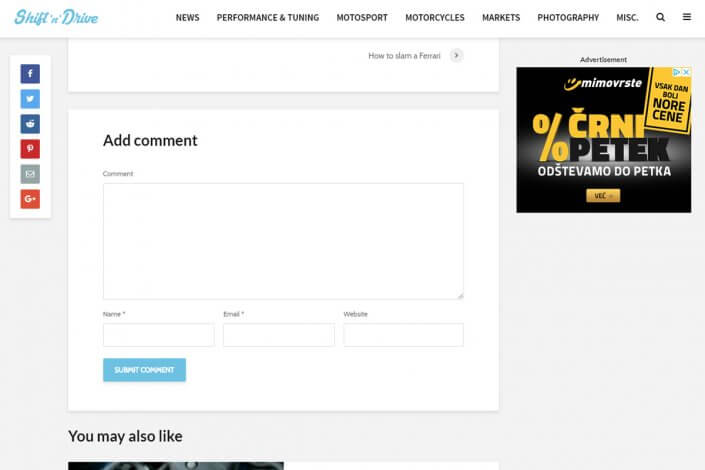Viewport: 705px width, 470px height.
Task: Open the News menu item
Action: click(x=187, y=18)
